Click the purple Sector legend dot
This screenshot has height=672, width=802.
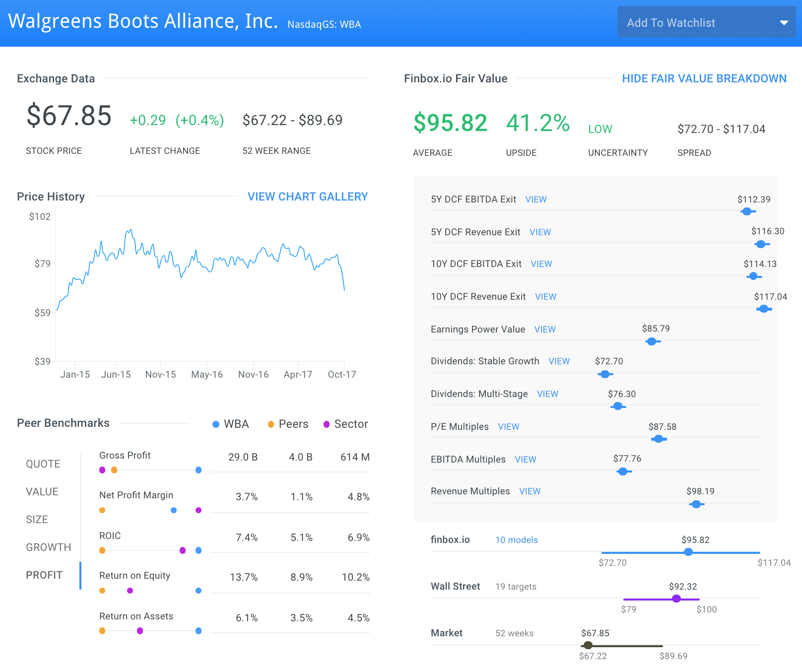(327, 424)
